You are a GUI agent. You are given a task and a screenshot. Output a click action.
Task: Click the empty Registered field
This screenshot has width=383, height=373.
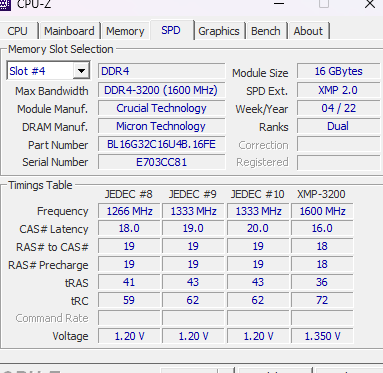[x=338, y=162]
